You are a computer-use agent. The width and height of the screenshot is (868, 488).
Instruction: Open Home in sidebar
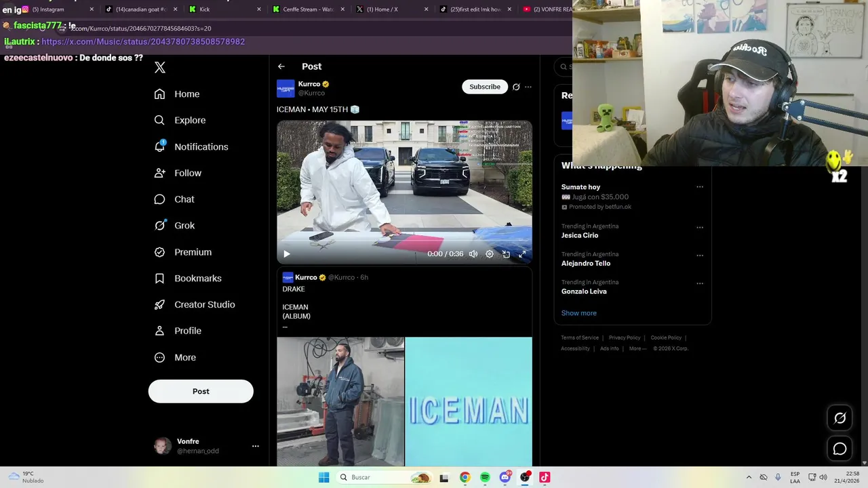click(x=177, y=94)
